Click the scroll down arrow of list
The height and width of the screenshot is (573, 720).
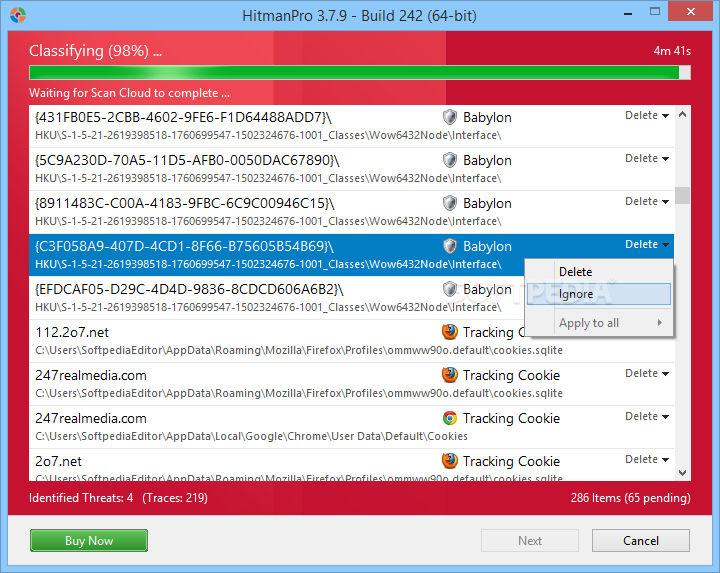(x=682, y=472)
